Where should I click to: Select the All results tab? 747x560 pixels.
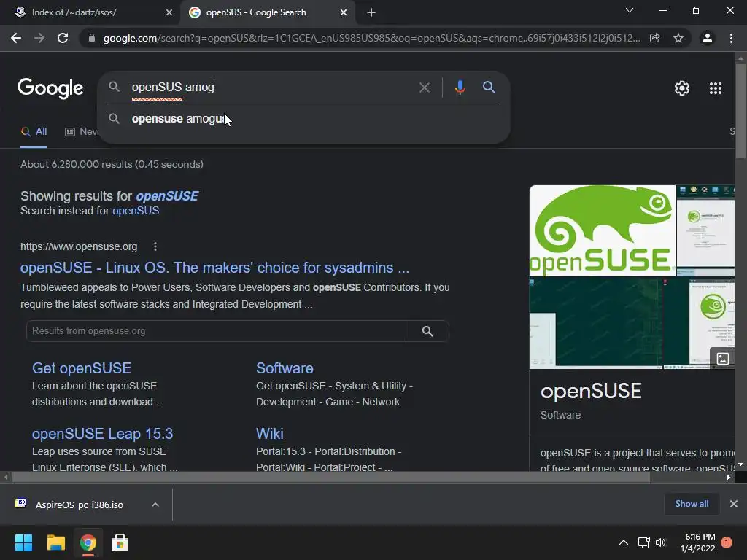click(x=34, y=132)
